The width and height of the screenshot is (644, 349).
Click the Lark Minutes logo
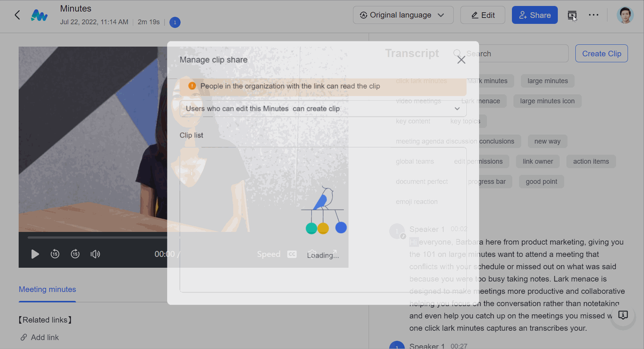[39, 15]
